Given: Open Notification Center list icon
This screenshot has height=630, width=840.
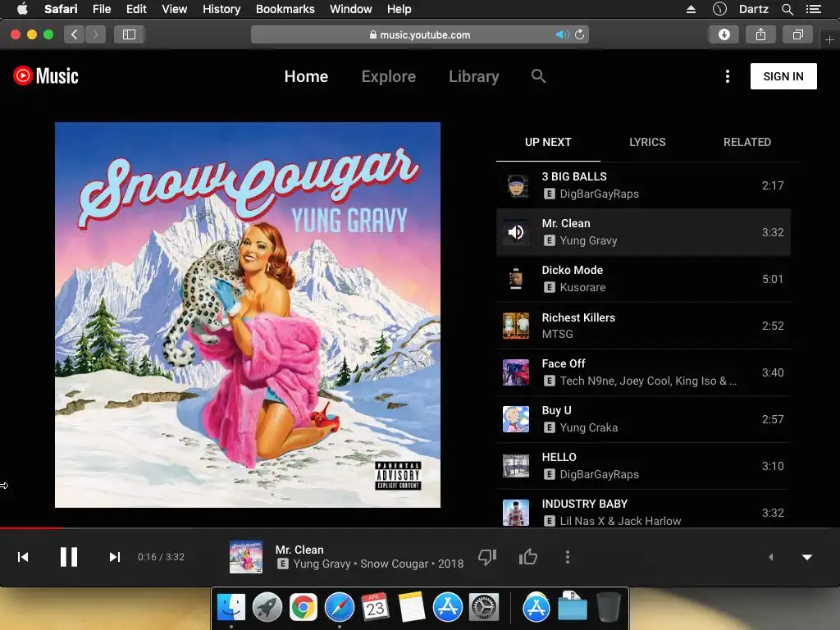Looking at the screenshot, I should (x=813, y=9).
